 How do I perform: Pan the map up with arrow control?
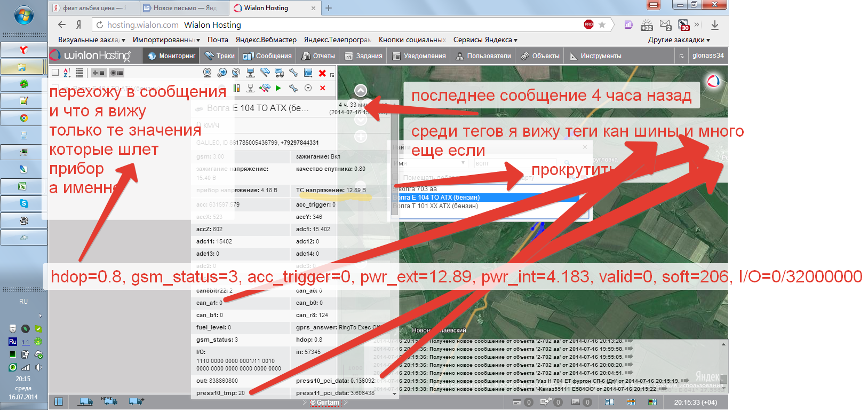[361, 90]
